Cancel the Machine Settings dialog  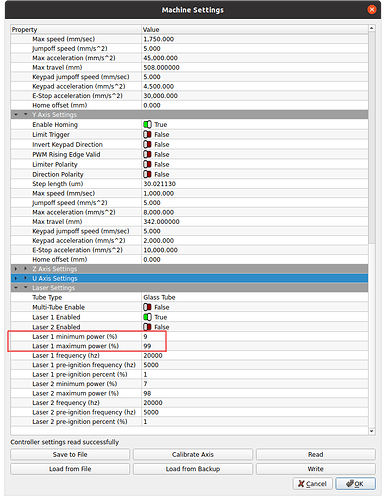(x=313, y=484)
